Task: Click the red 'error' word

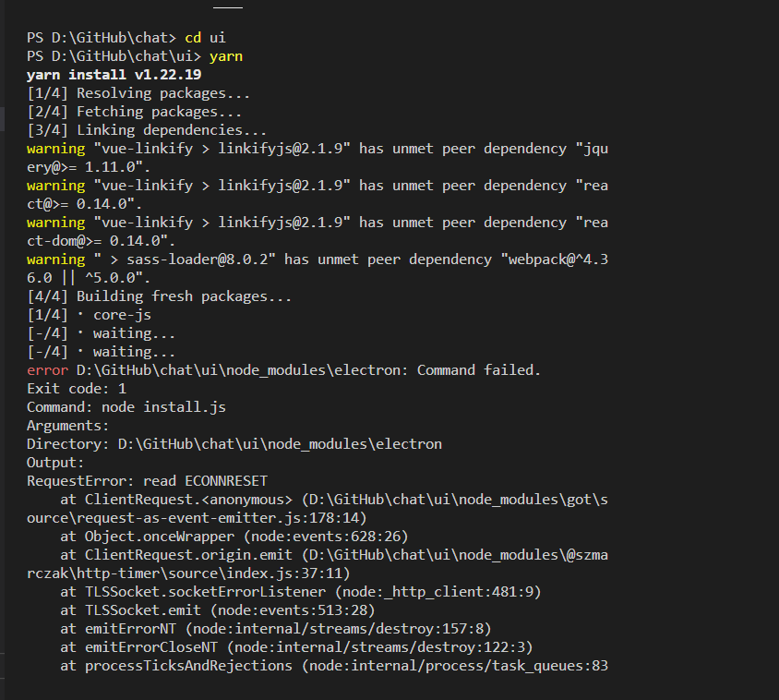Action: click(48, 370)
